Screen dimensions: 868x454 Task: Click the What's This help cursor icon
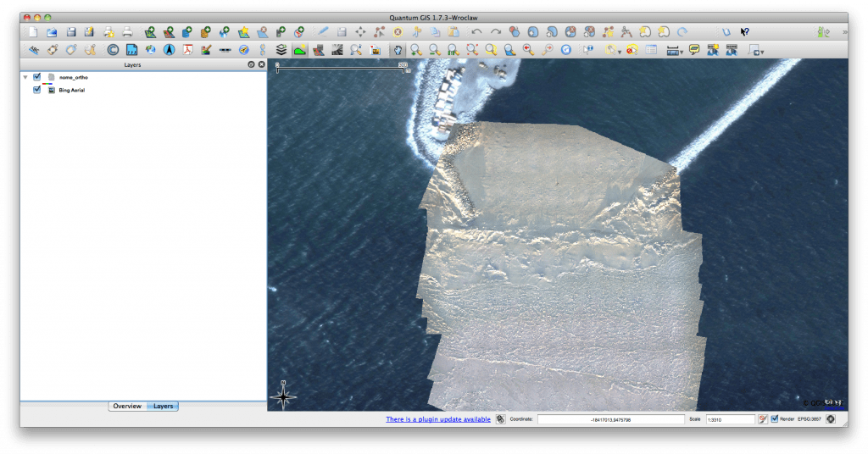745,32
